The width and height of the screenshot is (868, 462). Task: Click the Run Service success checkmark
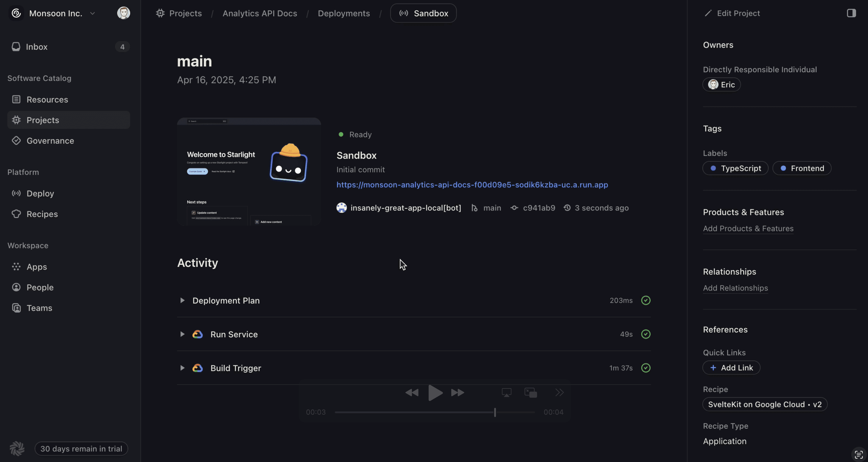pos(645,334)
